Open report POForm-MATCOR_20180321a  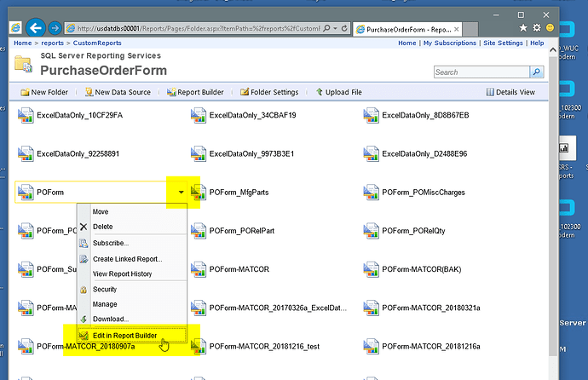coord(431,308)
